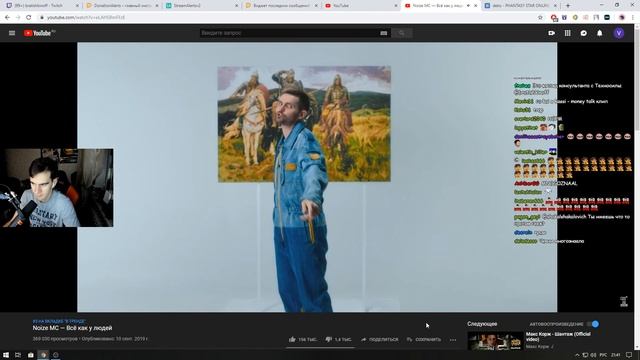Open the YouTube guide hamburger menu
The height and width of the screenshot is (360, 640).
[x=12, y=33]
